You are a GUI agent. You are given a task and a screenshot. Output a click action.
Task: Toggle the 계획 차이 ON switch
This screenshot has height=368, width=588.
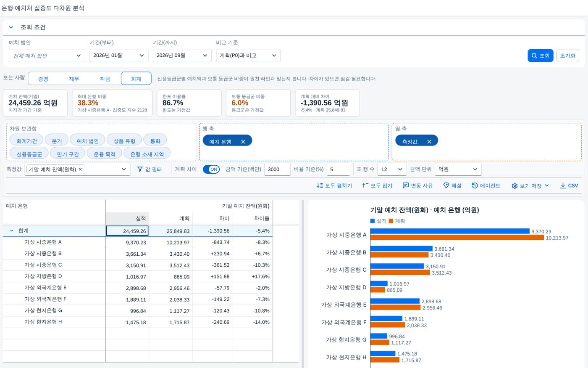tap(211, 169)
